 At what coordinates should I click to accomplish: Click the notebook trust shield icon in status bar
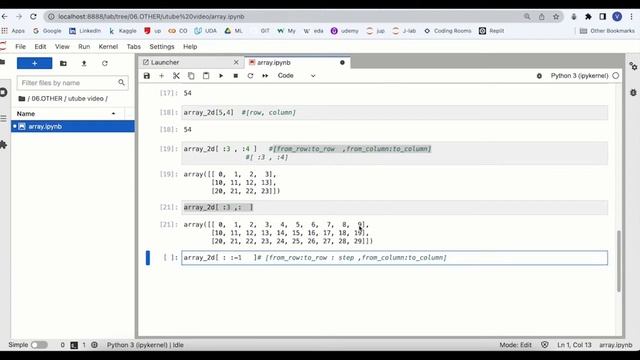(544, 345)
